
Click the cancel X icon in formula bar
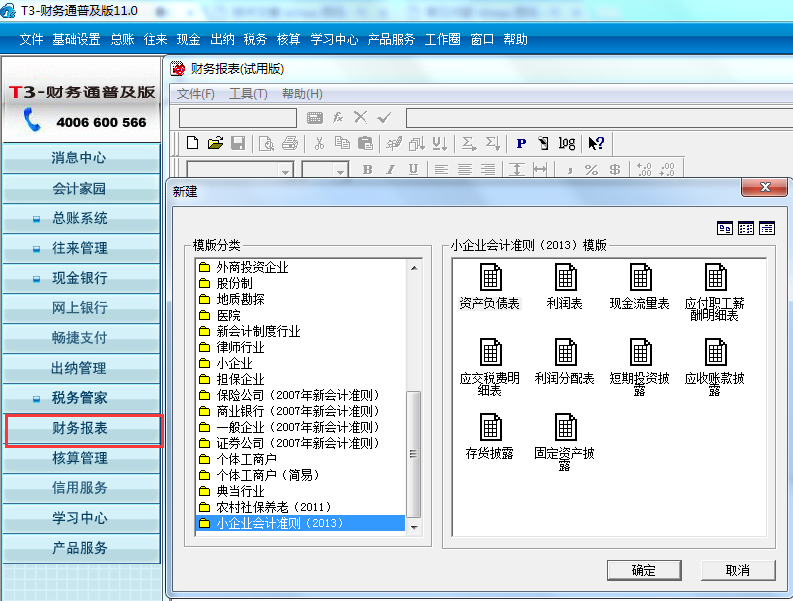(360, 117)
